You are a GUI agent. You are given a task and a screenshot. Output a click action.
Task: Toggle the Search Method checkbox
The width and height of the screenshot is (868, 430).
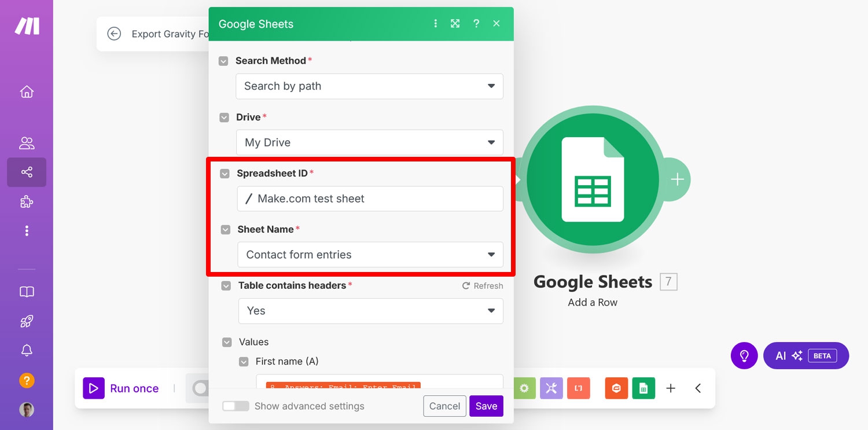[223, 61]
